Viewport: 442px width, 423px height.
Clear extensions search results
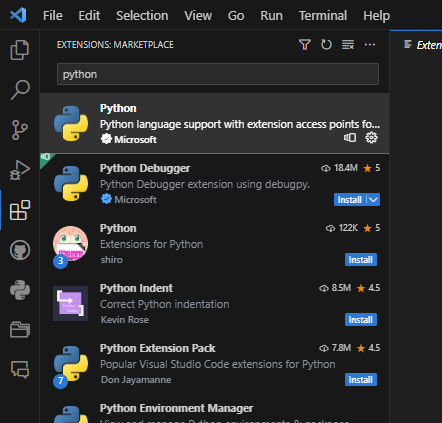(348, 44)
